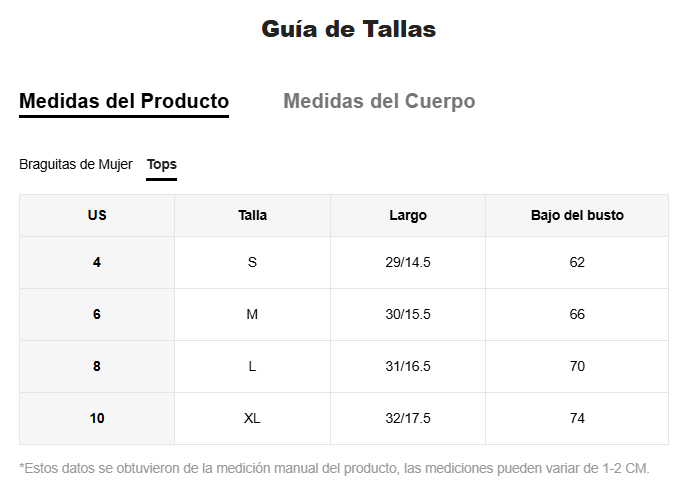Select US size 4 row cell

tap(97, 262)
